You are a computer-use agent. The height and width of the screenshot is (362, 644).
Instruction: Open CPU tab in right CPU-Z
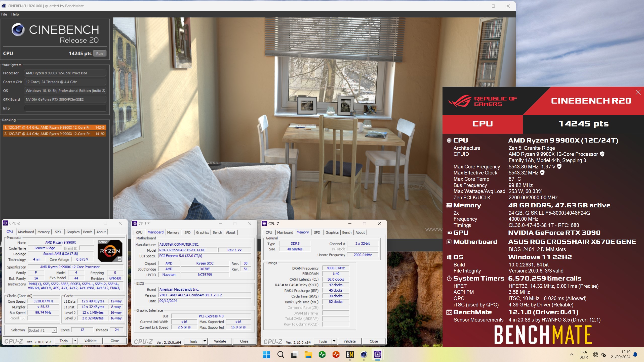point(269,233)
